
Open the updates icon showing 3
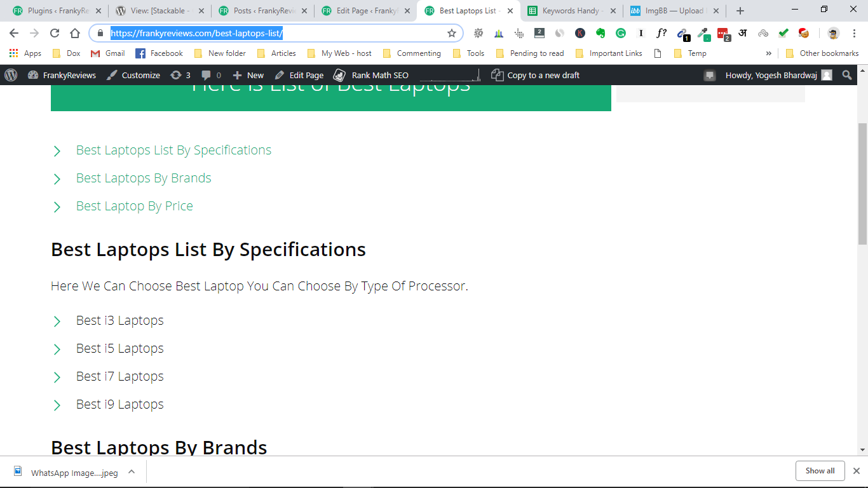point(180,75)
